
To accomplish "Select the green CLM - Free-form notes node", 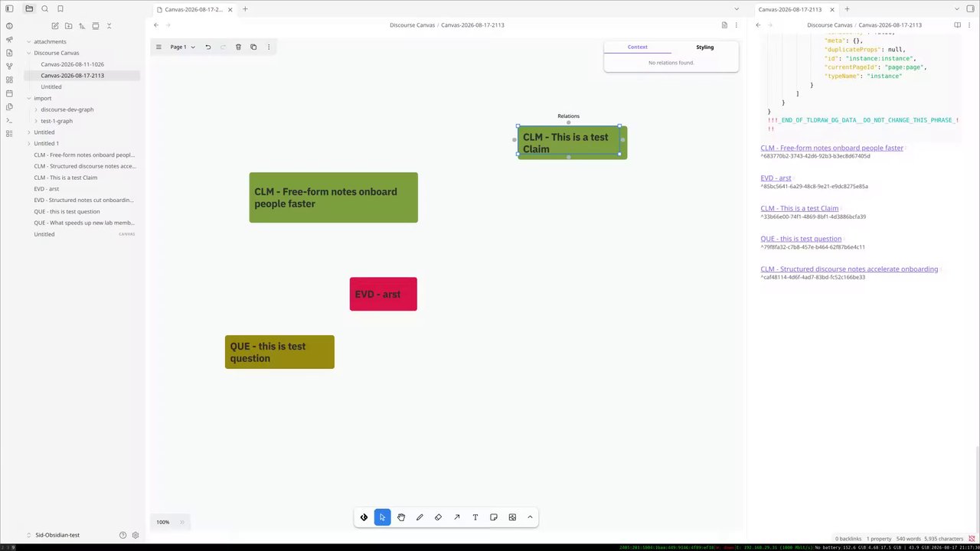I will pos(334,197).
